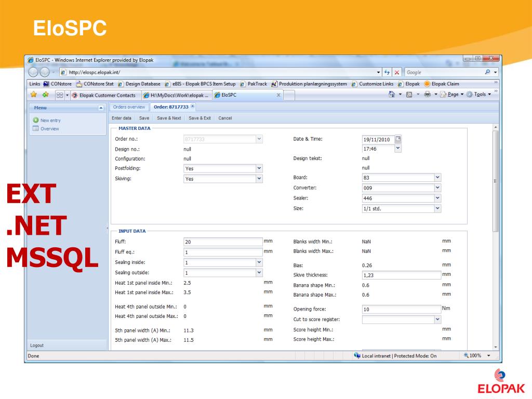Click the red Stop loading icon

click(x=396, y=72)
